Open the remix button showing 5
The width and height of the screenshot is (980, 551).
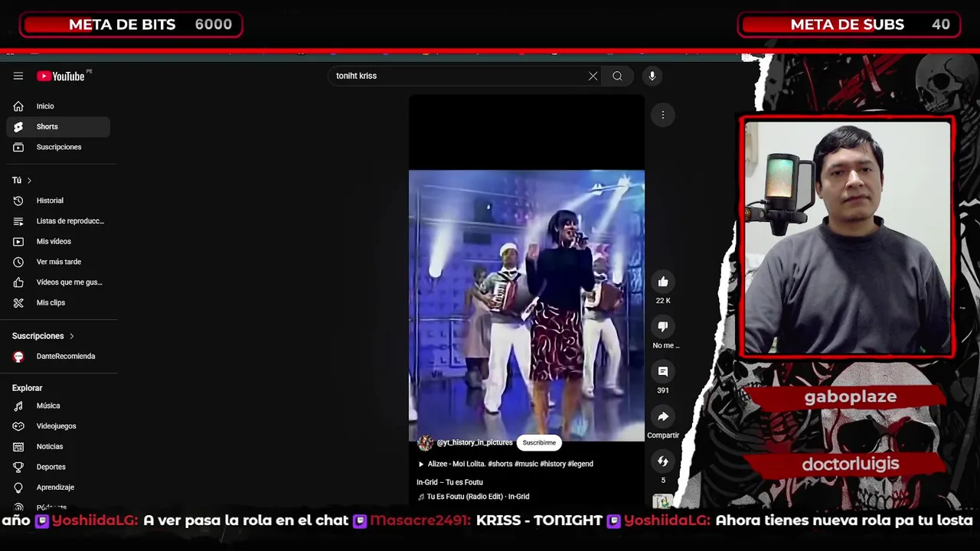(x=663, y=461)
